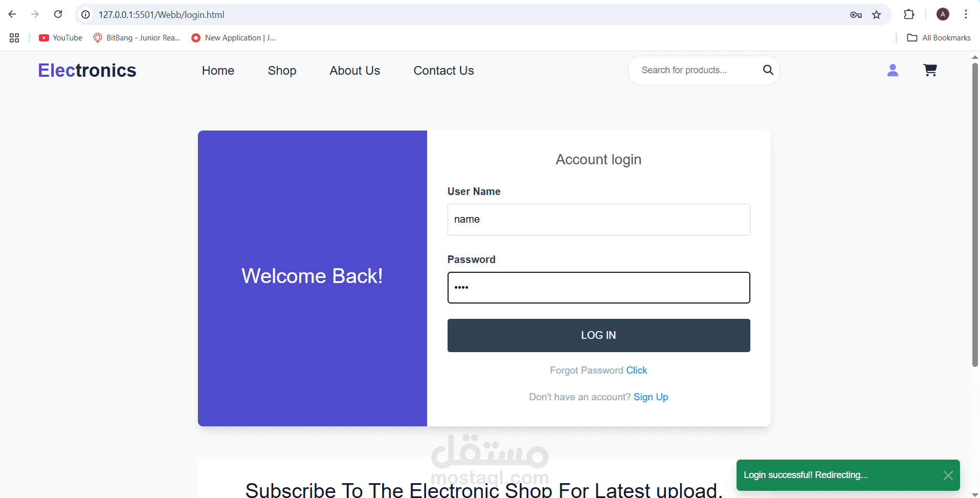The image size is (980, 498).
Task: Open the About Us page
Action: [354, 71]
